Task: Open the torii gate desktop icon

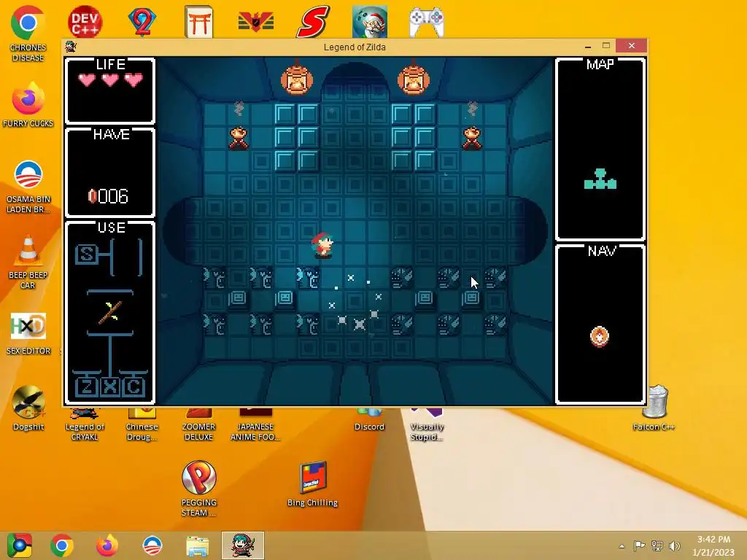Action: click(198, 21)
